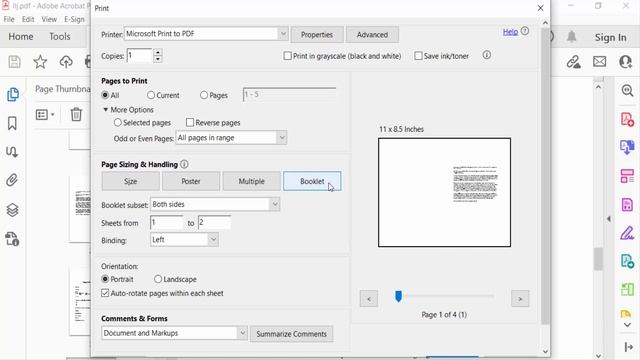
Task: Open the Bookmarks panel icon
Action: tap(12, 123)
